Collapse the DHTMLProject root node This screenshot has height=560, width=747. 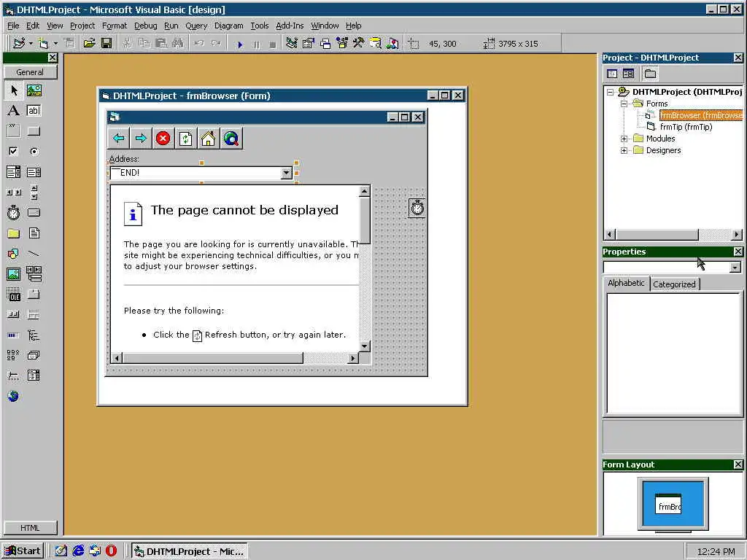610,92
